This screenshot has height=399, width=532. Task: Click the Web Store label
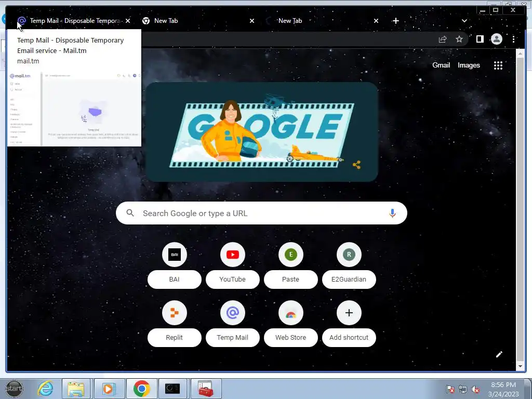[x=291, y=338]
